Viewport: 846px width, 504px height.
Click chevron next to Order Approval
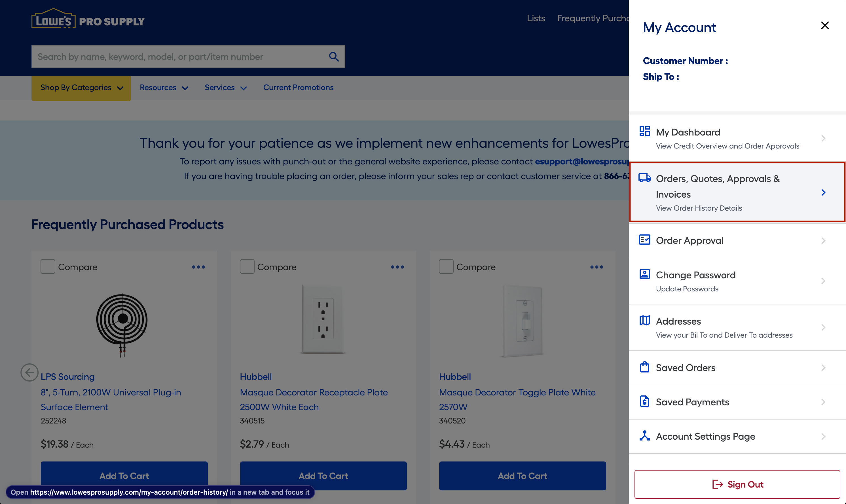pyautogui.click(x=823, y=241)
